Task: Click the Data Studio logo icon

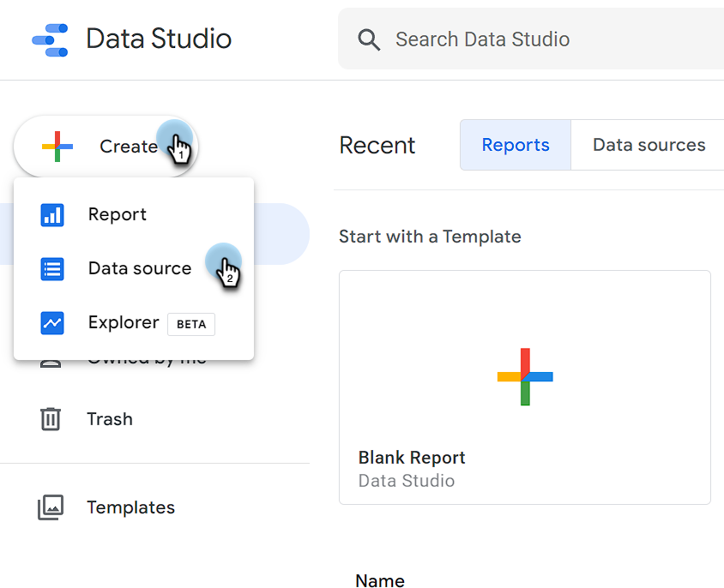Action: pyautogui.click(x=50, y=40)
